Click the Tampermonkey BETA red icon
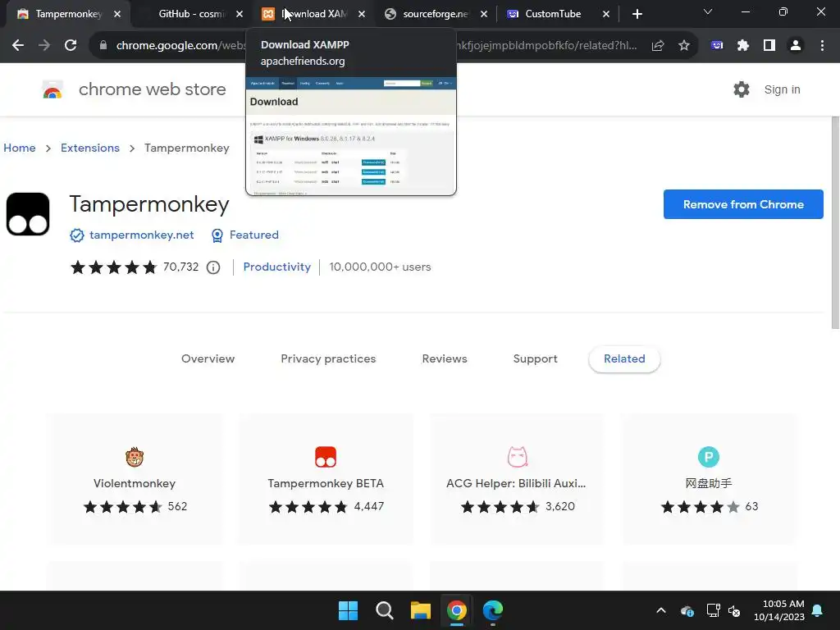 pyautogui.click(x=326, y=457)
